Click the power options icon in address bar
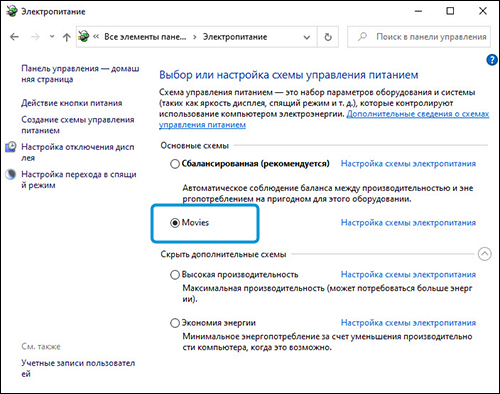Image resolution: width=500 pixels, height=394 pixels. click(x=84, y=36)
